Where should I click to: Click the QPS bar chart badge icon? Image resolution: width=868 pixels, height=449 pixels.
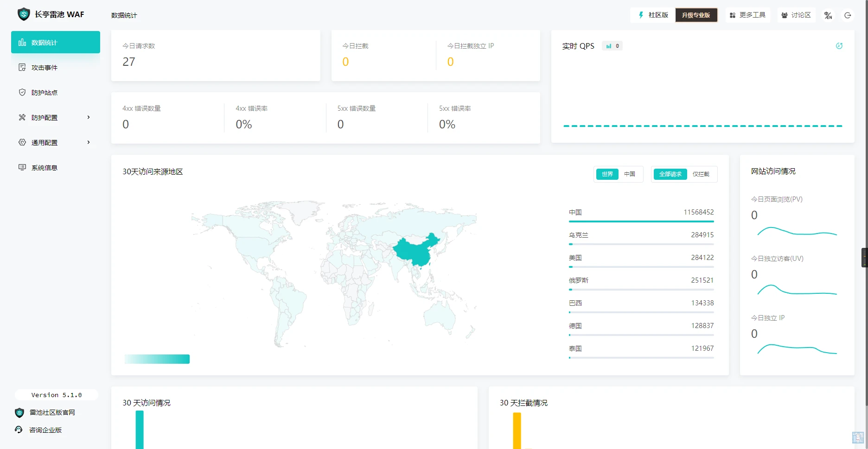click(x=609, y=46)
